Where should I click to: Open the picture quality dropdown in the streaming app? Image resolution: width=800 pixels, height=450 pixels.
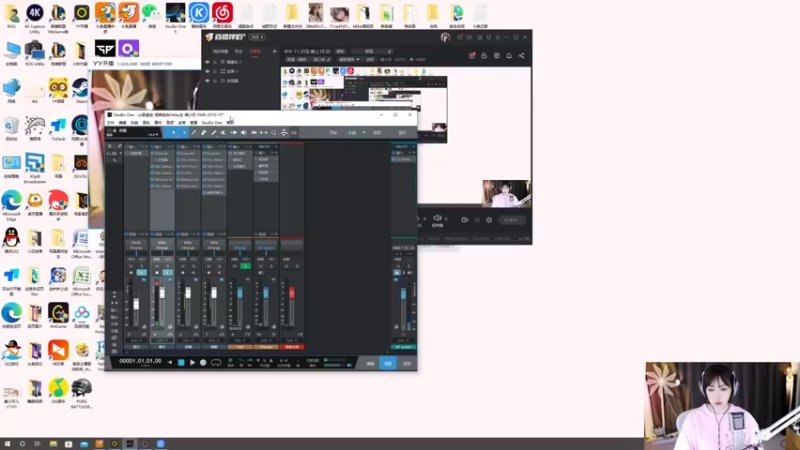click(349, 60)
